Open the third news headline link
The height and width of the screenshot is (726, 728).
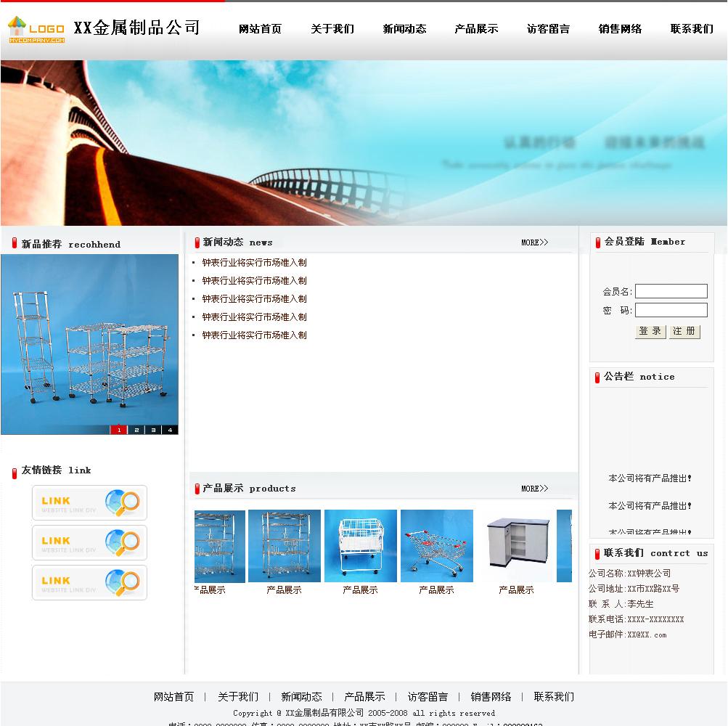tap(254, 298)
